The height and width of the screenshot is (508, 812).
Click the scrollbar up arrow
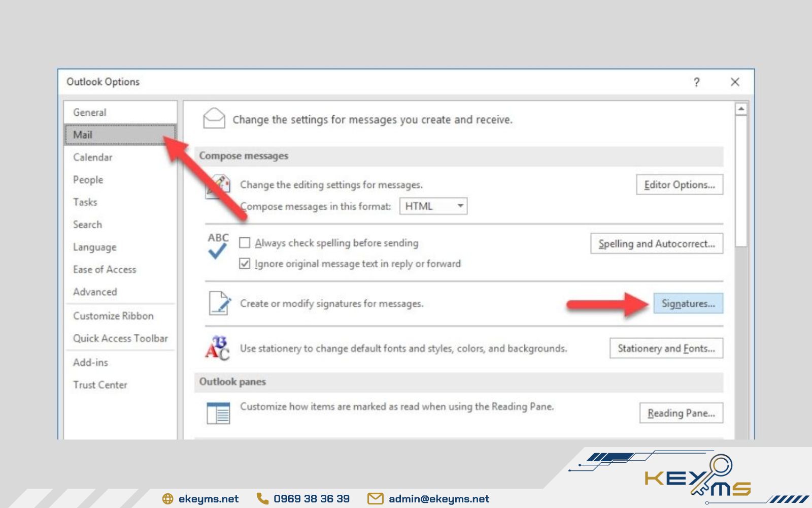741,109
